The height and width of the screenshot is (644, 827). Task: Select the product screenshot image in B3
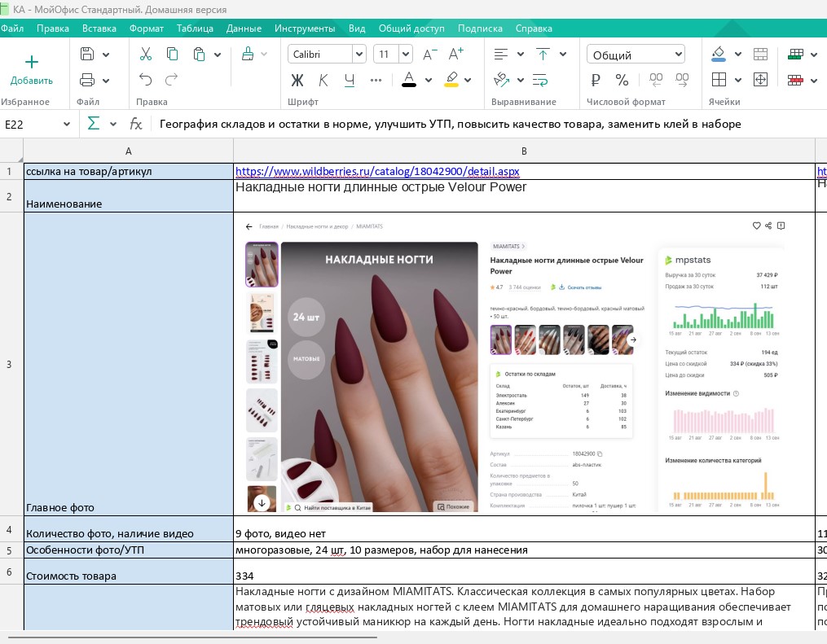pos(515,366)
